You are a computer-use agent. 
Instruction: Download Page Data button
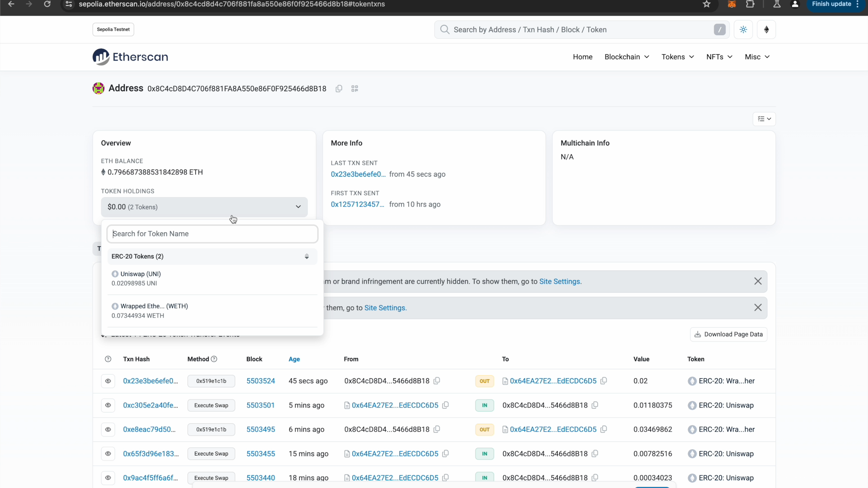coord(728,334)
